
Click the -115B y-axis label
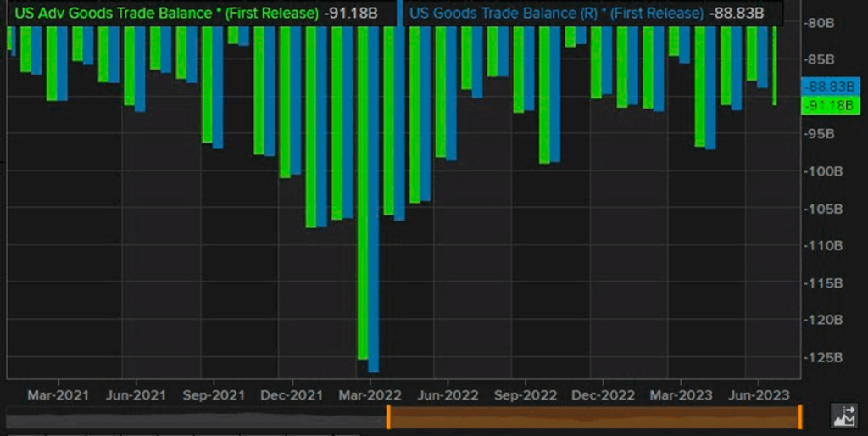[822, 283]
